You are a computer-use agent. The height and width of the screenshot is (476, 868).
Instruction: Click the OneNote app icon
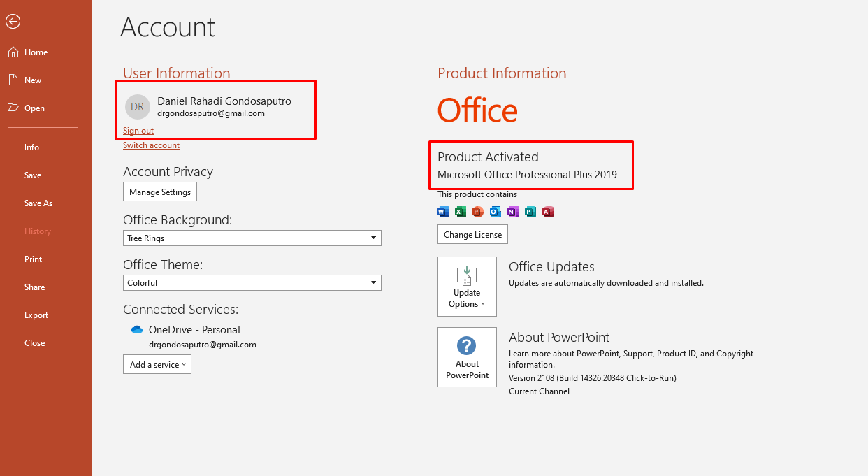[x=513, y=212]
